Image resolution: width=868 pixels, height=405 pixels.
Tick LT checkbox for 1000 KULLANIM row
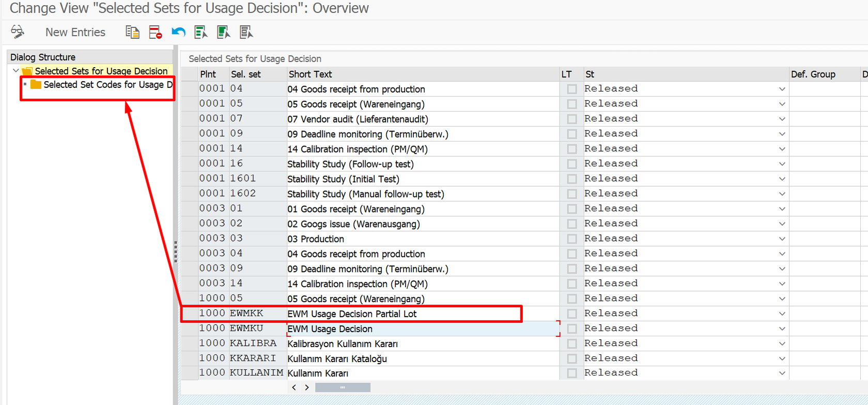tap(571, 373)
